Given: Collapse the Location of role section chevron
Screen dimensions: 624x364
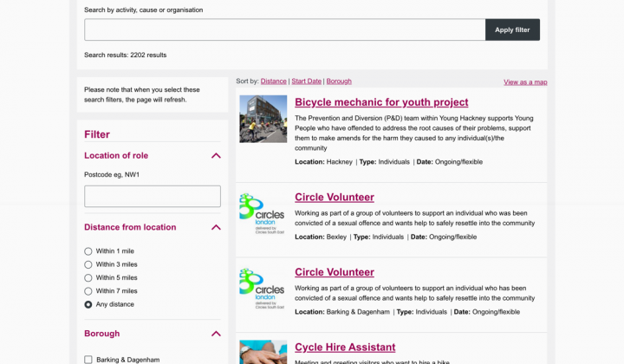Looking at the screenshot, I should coord(216,155).
